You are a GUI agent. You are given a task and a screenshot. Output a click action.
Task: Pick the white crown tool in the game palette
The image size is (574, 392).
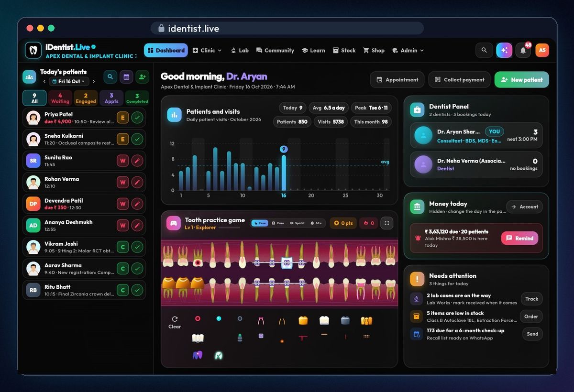pos(324,320)
